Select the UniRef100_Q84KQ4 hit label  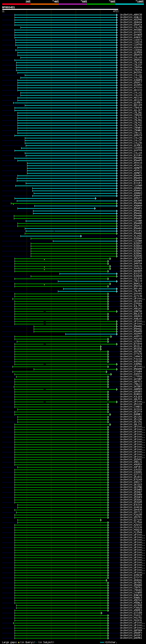tap(131, 22)
